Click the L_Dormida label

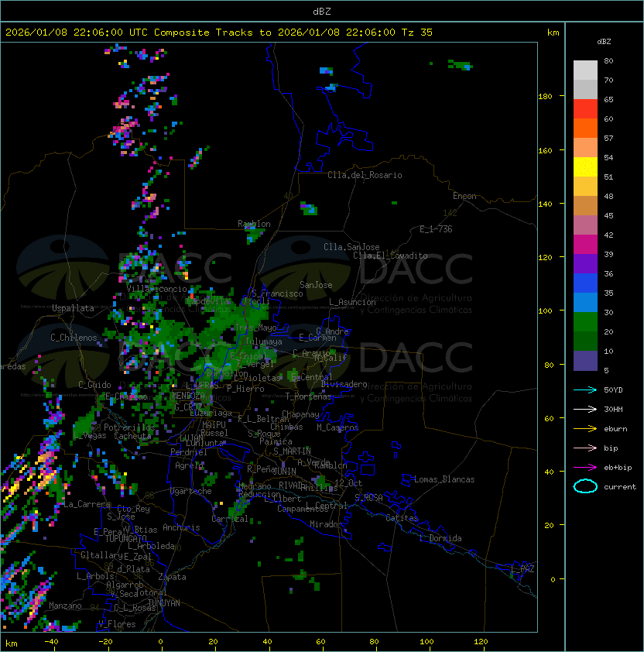[x=440, y=538]
